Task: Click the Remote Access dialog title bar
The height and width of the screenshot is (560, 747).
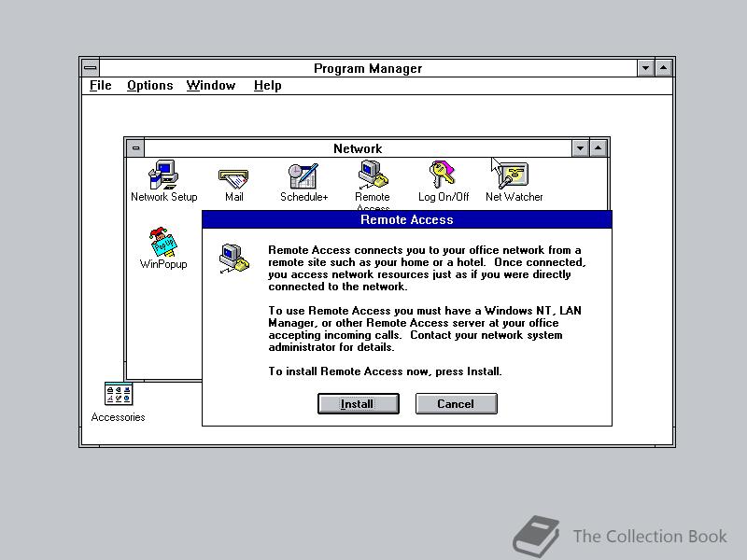Action: 407,219
